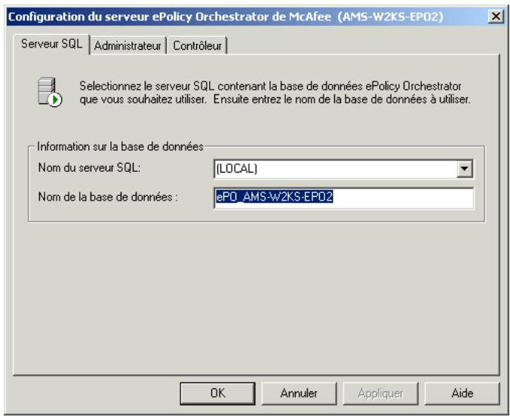This screenshot has width=510, height=420.
Task: Click the SQL server database icon
Action: [x=50, y=92]
